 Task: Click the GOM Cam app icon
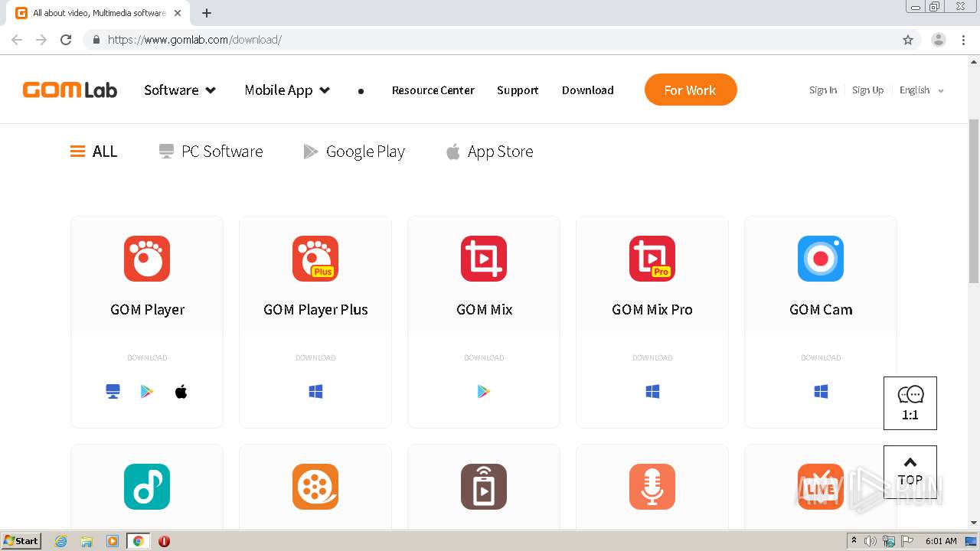tap(821, 259)
